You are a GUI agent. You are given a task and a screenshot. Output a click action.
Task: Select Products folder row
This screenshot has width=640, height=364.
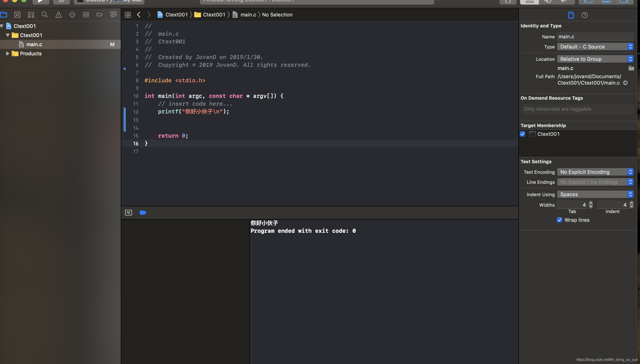60,54
